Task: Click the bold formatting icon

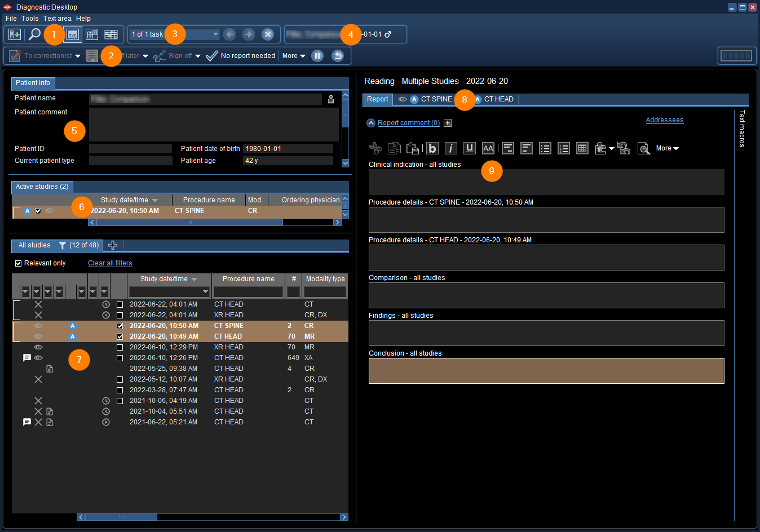Action: click(x=432, y=148)
